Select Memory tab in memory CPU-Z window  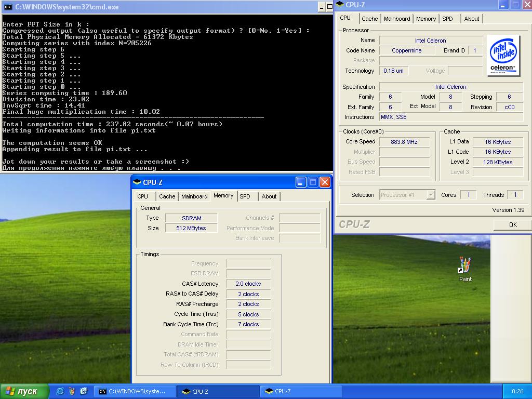click(x=223, y=196)
